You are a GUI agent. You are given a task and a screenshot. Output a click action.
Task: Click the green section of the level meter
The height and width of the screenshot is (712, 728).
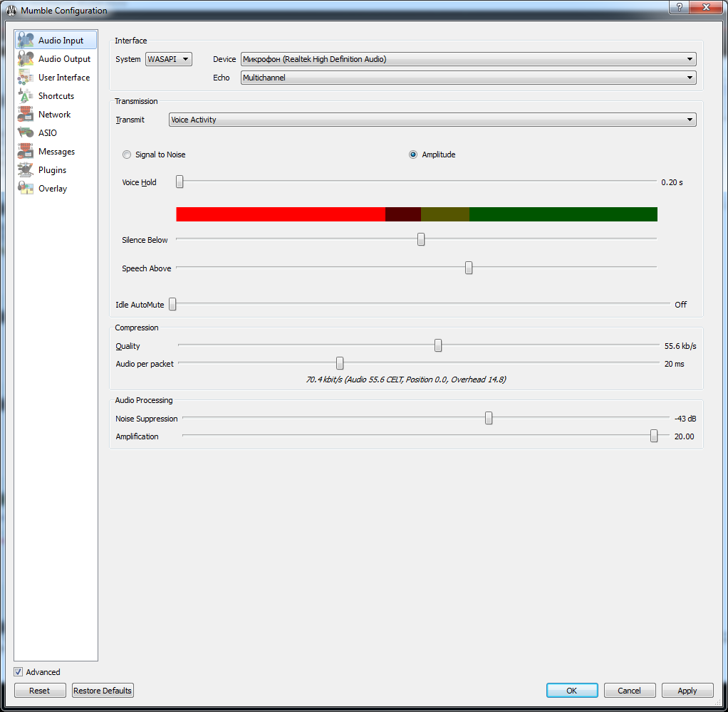tap(563, 214)
